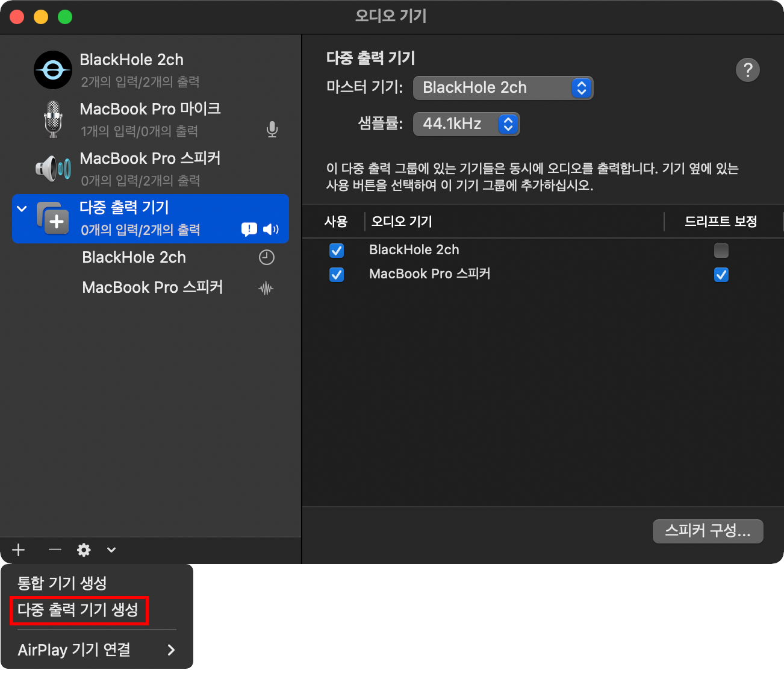The width and height of the screenshot is (784, 673).
Task: Click the plus button to add a device
Action: pos(19,549)
